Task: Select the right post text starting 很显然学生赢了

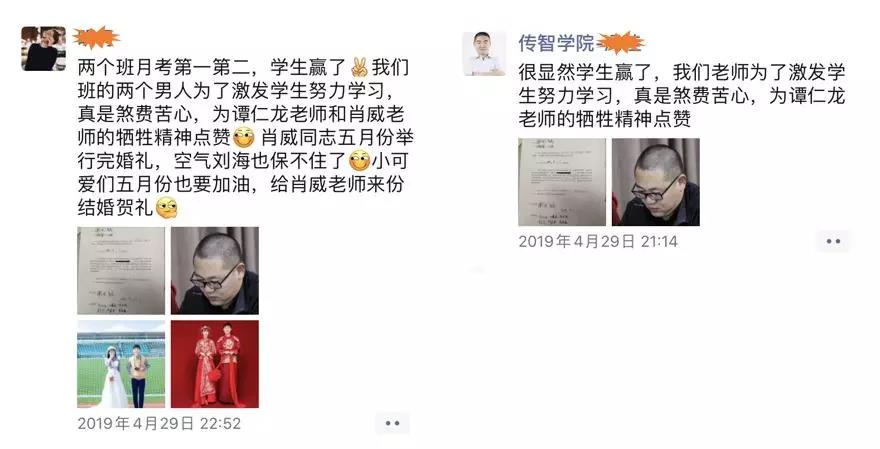Action: pyautogui.click(x=681, y=95)
